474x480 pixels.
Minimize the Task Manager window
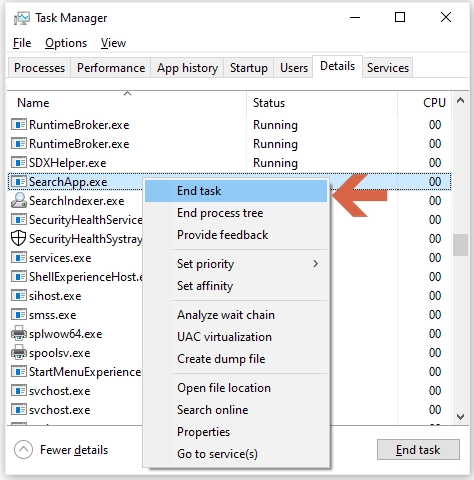tap(355, 17)
